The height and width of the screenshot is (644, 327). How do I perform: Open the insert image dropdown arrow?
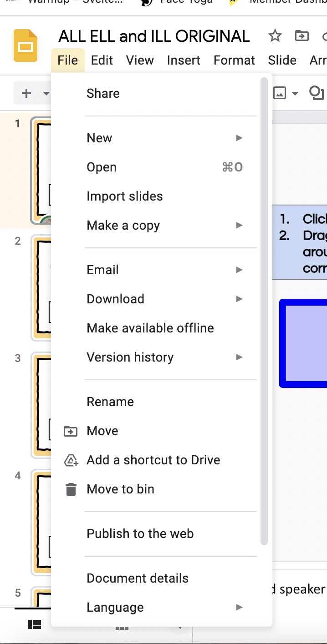(295, 94)
